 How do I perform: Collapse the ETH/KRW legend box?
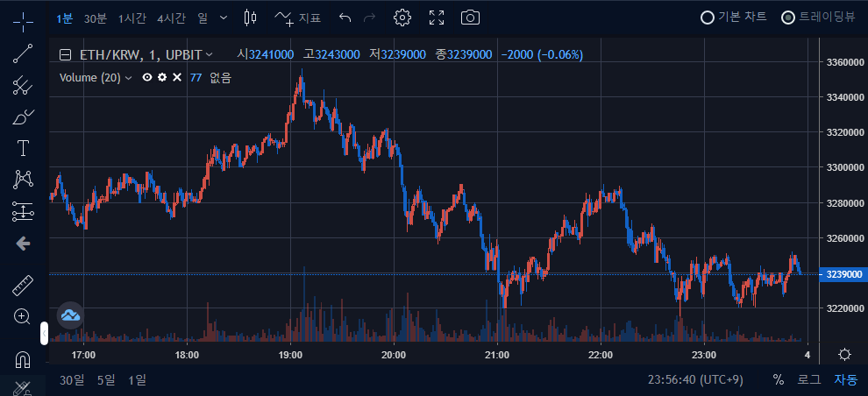(x=66, y=54)
